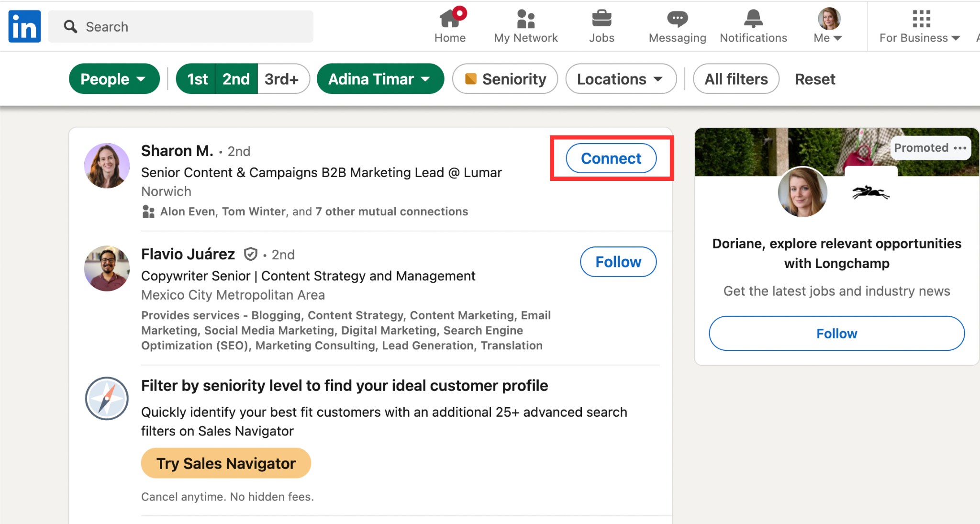Reset the search filters
Image resolution: width=980 pixels, height=524 pixels.
[815, 79]
